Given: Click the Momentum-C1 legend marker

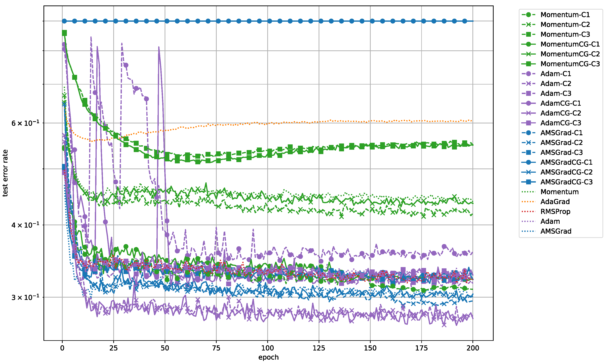Looking at the screenshot, I should (x=529, y=15).
